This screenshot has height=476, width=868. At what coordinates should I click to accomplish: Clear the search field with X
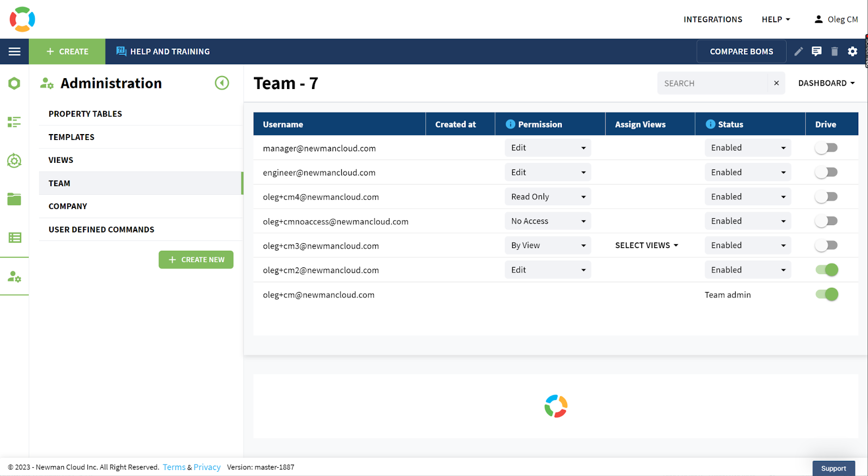(x=776, y=83)
